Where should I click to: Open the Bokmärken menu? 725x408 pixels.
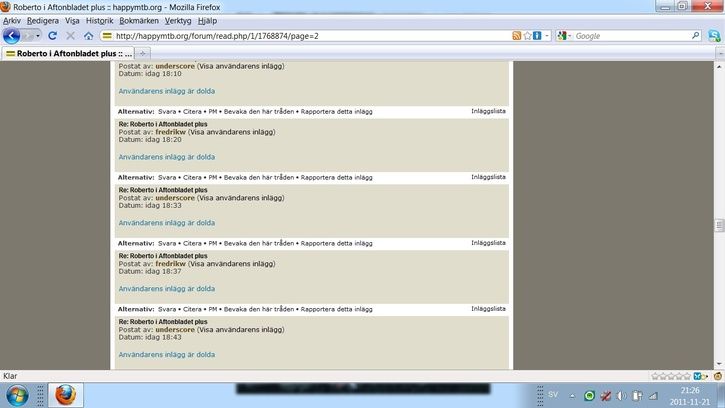tap(139, 21)
